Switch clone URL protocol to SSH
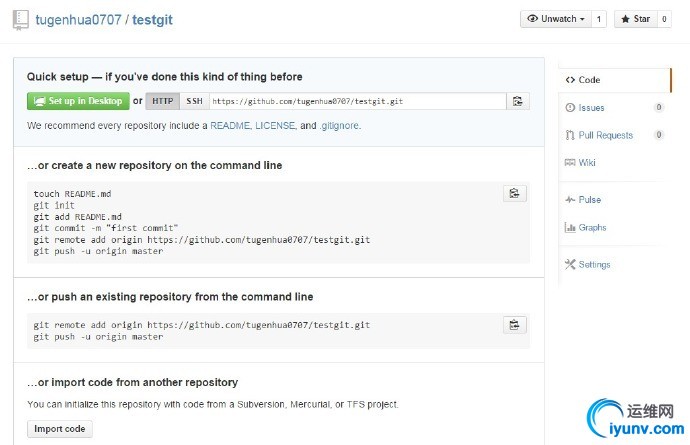This screenshot has width=690, height=445. (194, 101)
